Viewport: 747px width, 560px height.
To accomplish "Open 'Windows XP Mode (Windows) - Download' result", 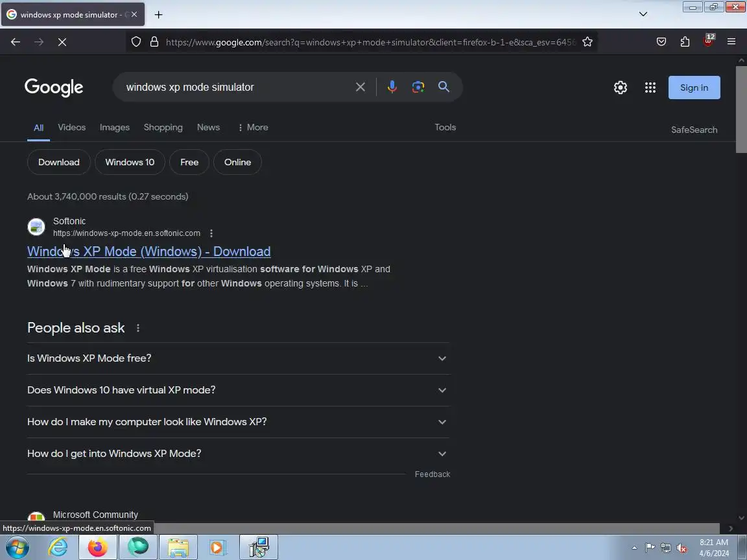I will [148, 251].
